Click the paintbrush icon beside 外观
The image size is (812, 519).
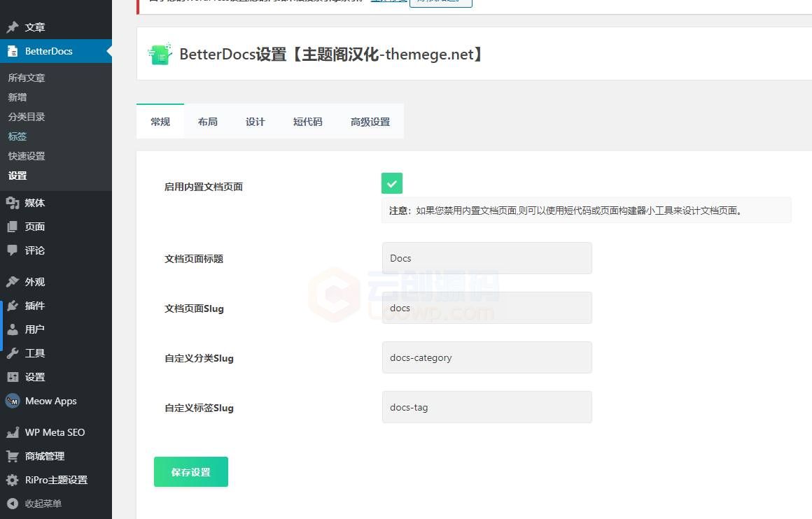pyautogui.click(x=13, y=282)
